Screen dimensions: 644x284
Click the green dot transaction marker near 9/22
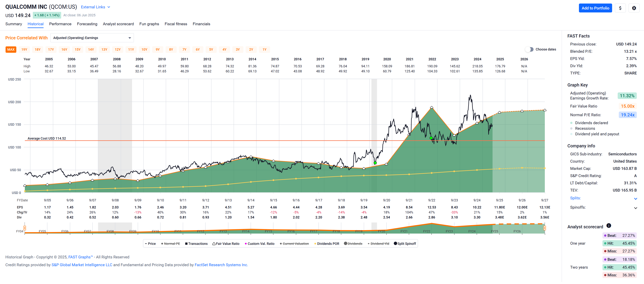click(x=431, y=138)
